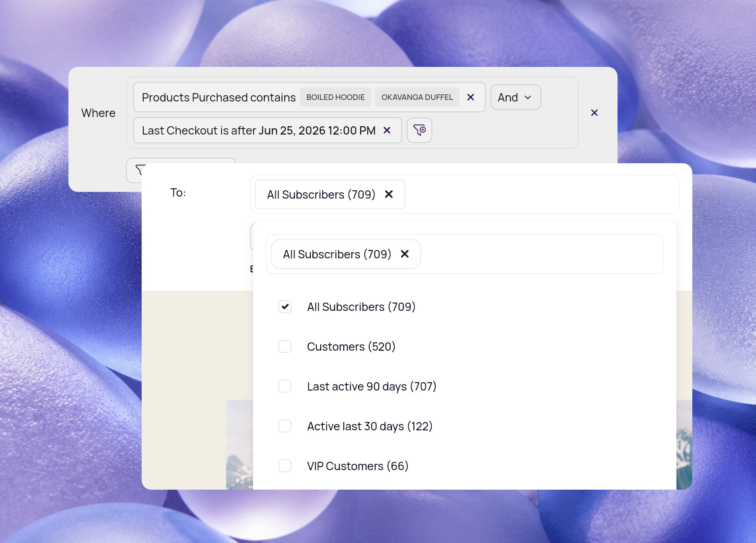Viewport: 756px width, 543px height.
Task: Remove the Products Purchased filter condition
Action: tap(470, 97)
